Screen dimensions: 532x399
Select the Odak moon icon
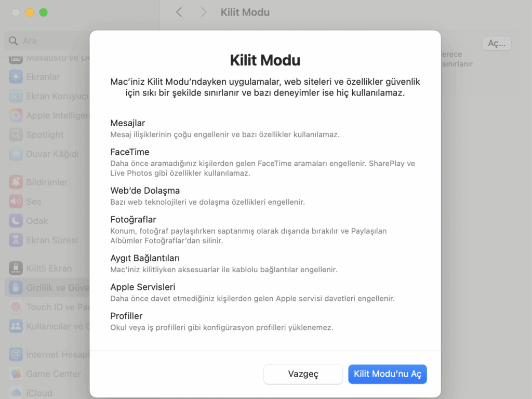click(x=16, y=221)
